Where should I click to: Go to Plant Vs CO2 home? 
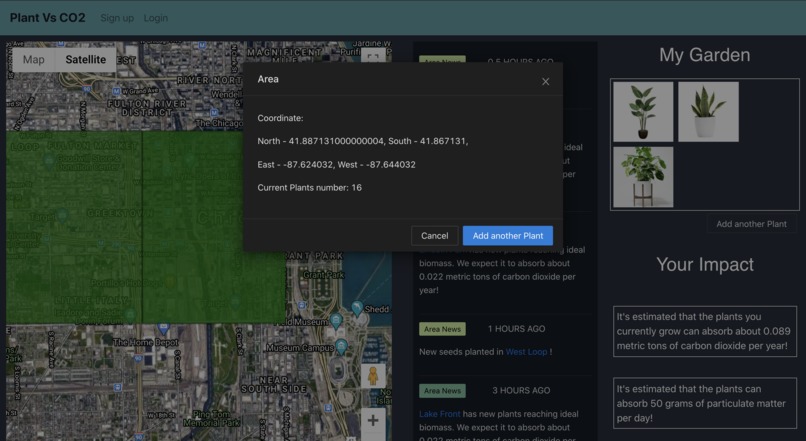pos(47,17)
